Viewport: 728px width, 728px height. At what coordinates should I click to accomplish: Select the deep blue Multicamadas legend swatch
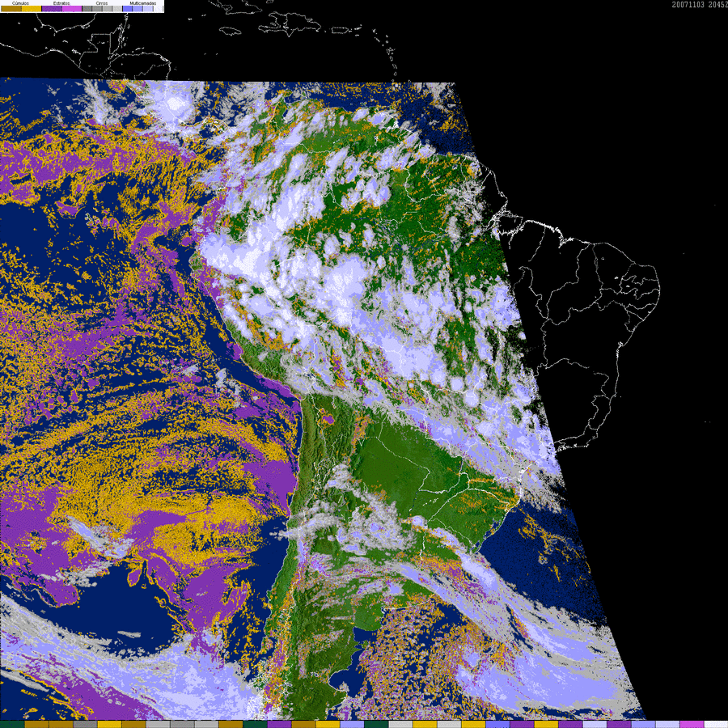pos(127,8)
